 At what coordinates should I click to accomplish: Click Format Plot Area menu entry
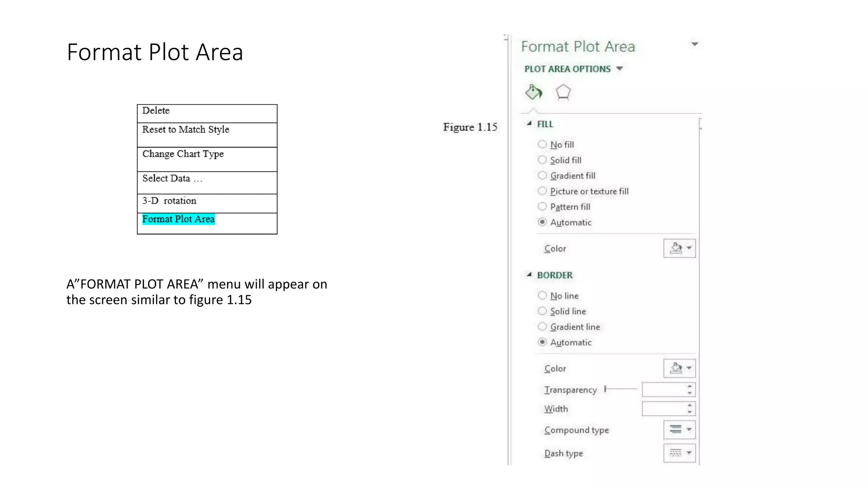[178, 219]
